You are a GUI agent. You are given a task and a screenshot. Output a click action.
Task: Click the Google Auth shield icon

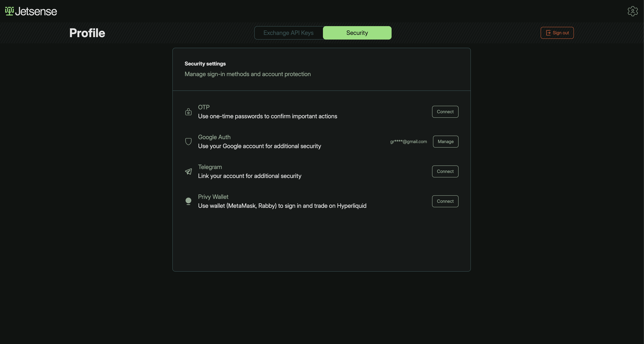coord(188,142)
